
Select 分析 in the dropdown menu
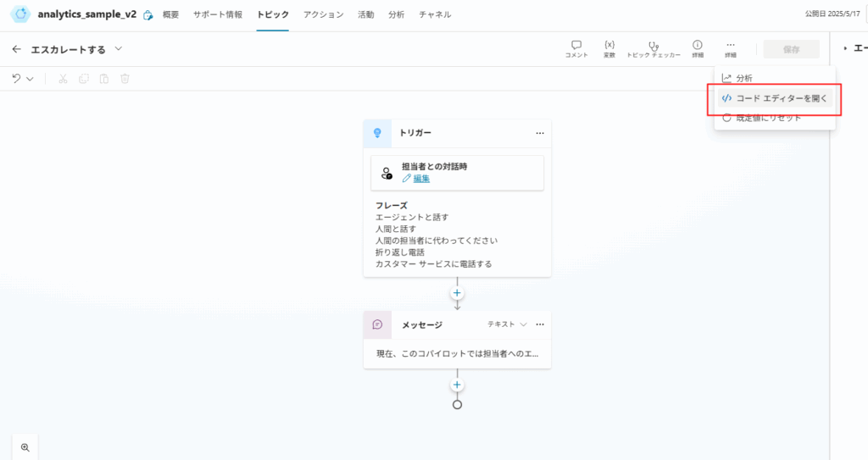[775, 78]
